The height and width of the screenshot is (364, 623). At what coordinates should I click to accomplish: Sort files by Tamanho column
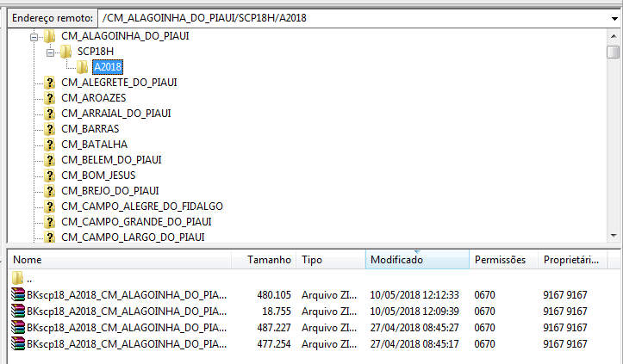tap(264, 260)
